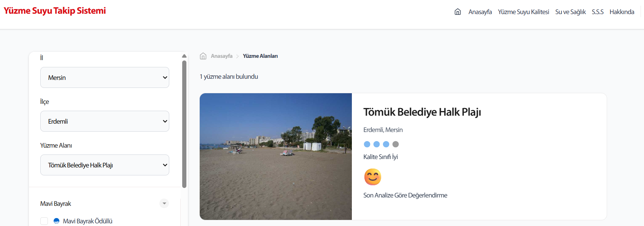Screen dimensions: 644x226
Task: Click the blue flag icon beside Mavi Bayrak Ödüllü
Action: pos(56,221)
